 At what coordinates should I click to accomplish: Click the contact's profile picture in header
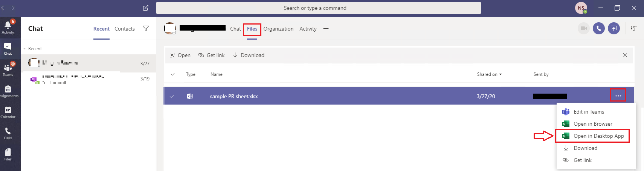tap(170, 28)
